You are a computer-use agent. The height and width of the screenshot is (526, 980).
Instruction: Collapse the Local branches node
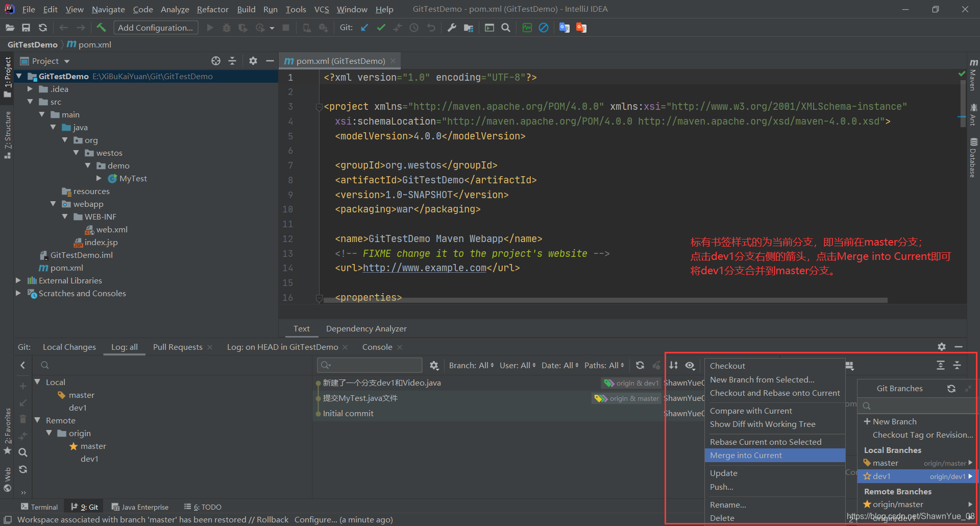pos(37,382)
